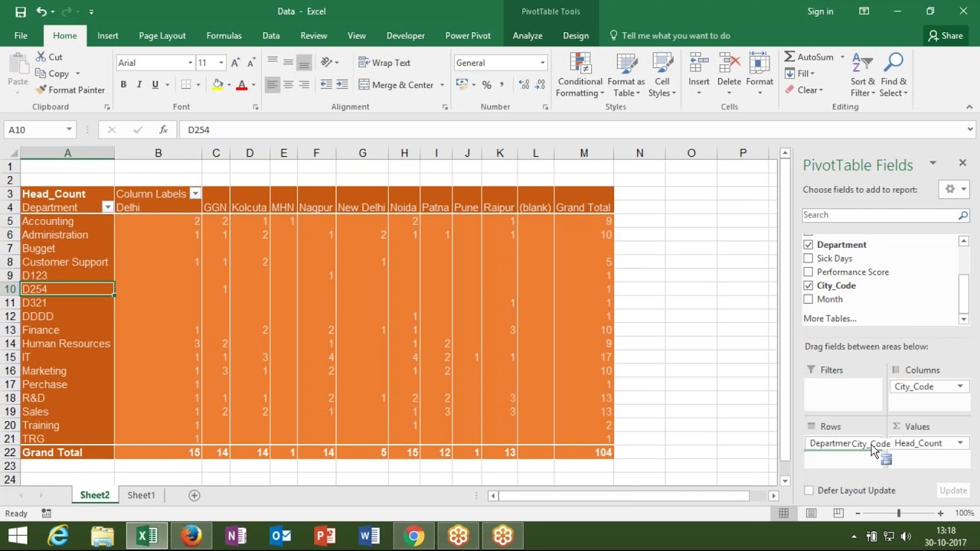Open Department row filter dropdown

108,207
